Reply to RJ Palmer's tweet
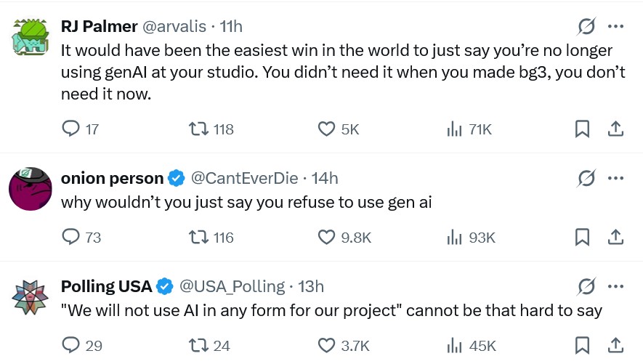Screen dimensions: 643x364 [x=71, y=129]
